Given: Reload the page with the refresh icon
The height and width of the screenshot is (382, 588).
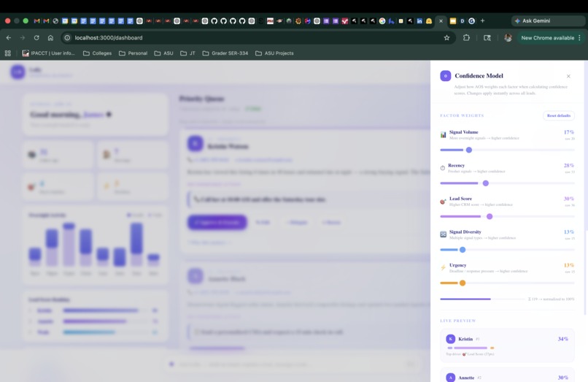Looking at the screenshot, I should [36, 38].
